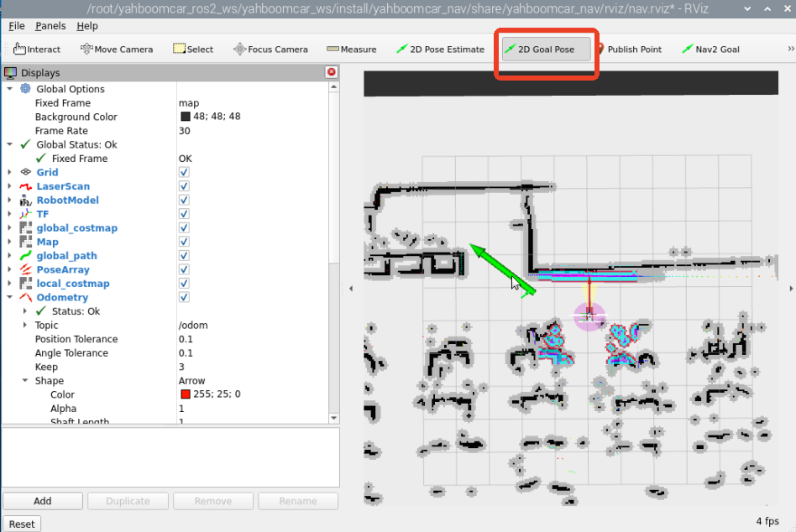Select the Publish Point tool
This screenshot has width=796, height=532.
(629, 50)
